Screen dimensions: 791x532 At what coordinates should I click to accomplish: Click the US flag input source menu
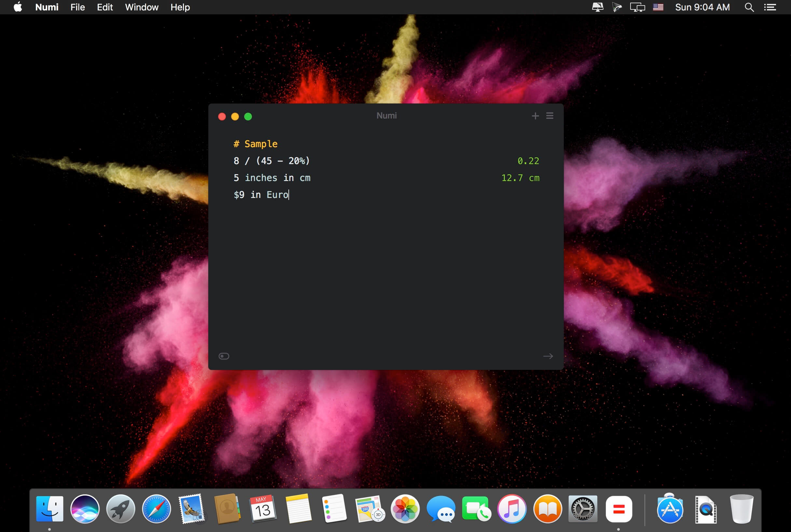pyautogui.click(x=658, y=7)
